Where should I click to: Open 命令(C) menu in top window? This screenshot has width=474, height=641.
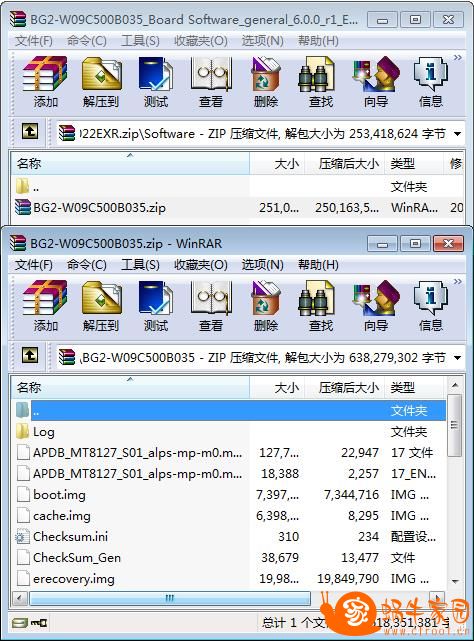pyautogui.click(x=87, y=41)
